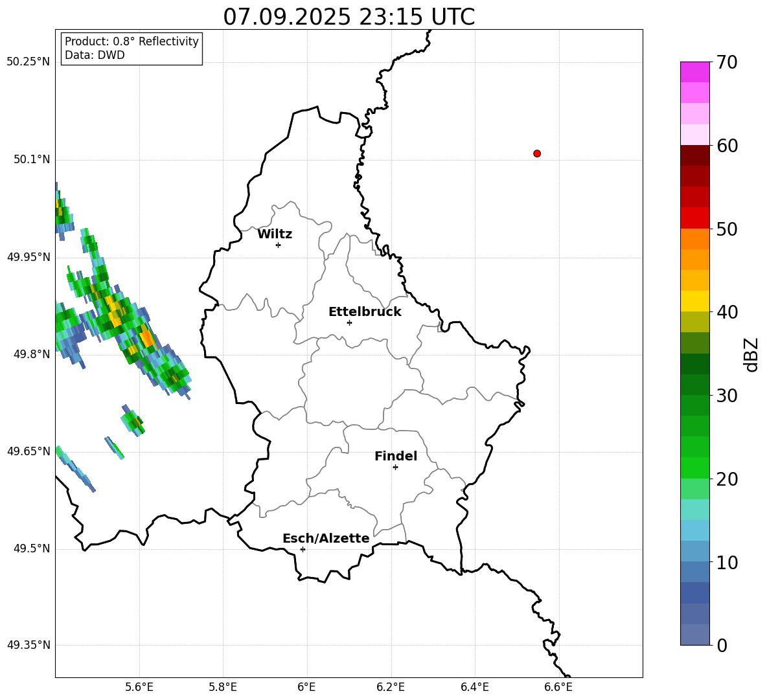Screen dimensions: 767x700
Task: Click the Wiltz station label
Action: [x=275, y=234]
